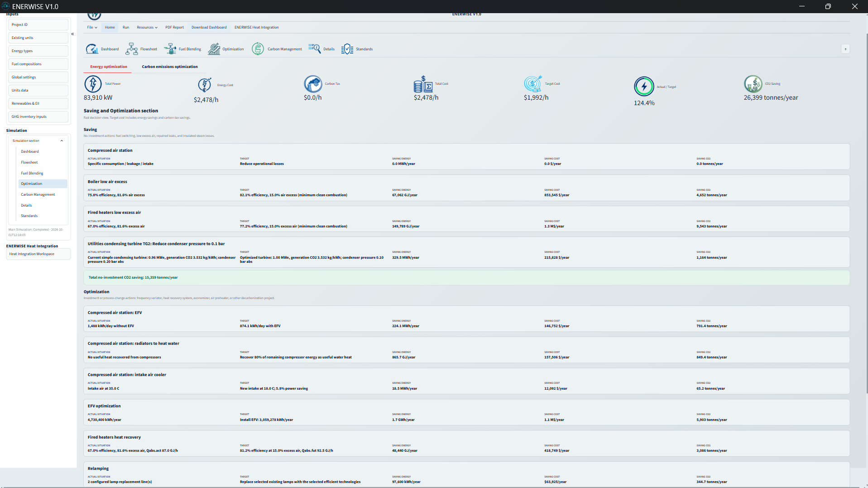The height and width of the screenshot is (488, 868).
Task: Click the Target Cost bullseye icon
Action: (x=533, y=84)
